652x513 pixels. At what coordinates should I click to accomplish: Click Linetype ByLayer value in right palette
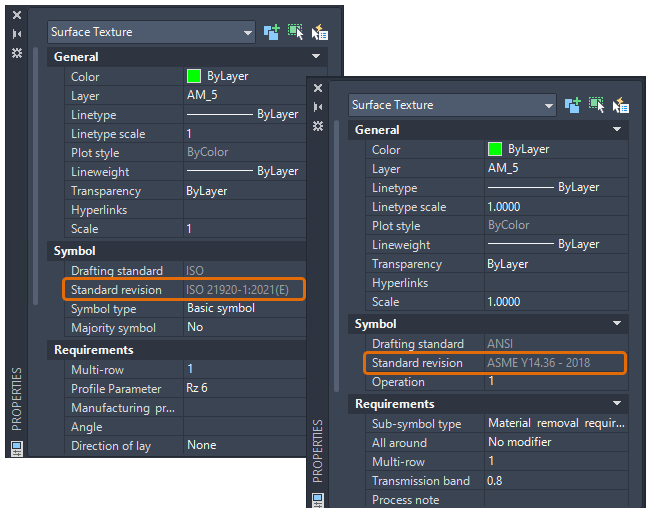[x=556, y=187]
